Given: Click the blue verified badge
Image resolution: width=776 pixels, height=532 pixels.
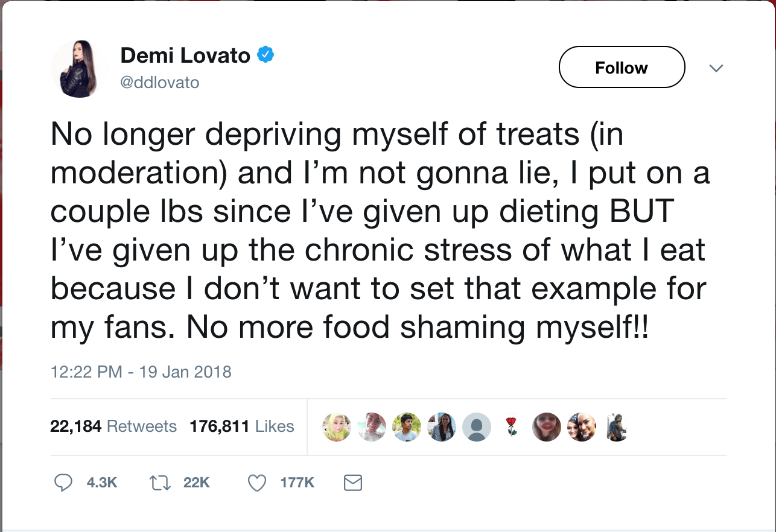Looking at the screenshot, I should tap(266, 55).
